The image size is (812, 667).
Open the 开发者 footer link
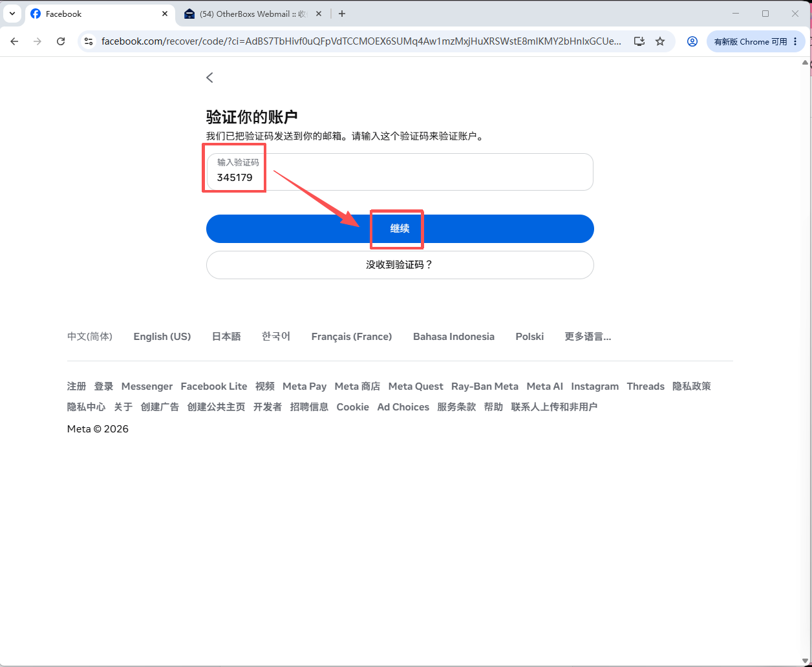(x=268, y=407)
